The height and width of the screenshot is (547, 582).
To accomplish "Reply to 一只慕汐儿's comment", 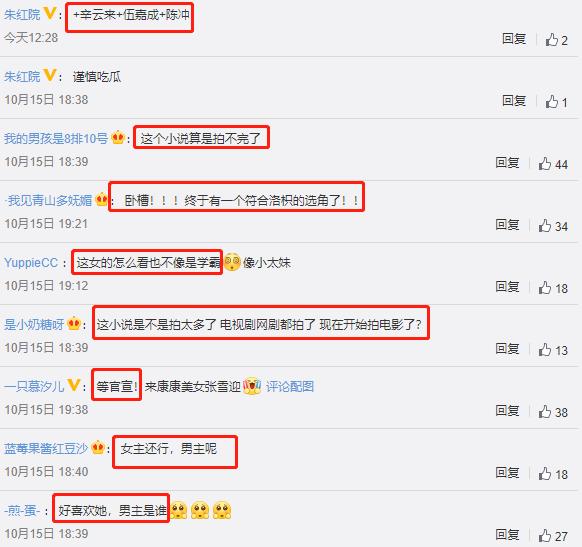I will (x=507, y=411).
